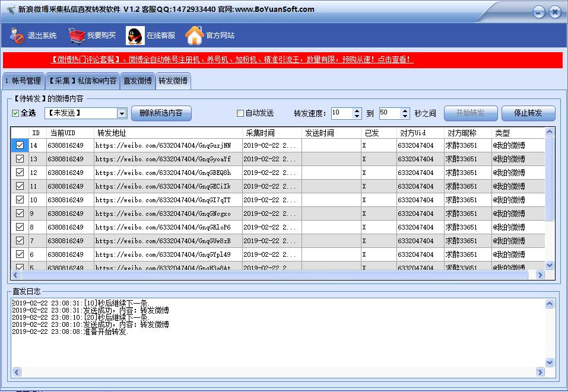Click the 开始转发 button
The image size is (568, 392).
click(x=471, y=113)
